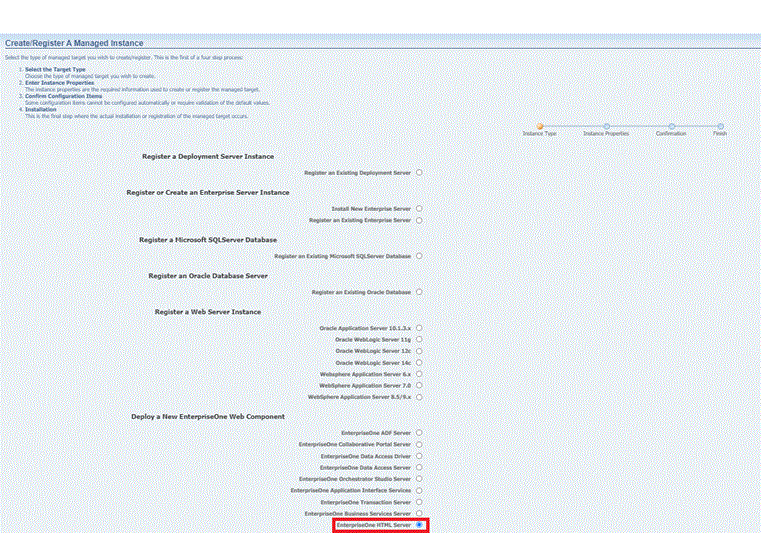Select Oracle WebLogic Server 14c radio
Viewport: 761px width, 533px height.
coord(419,363)
